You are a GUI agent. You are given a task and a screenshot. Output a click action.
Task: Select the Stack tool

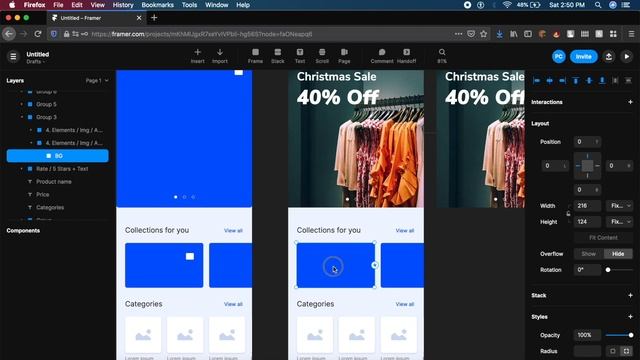pos(278,56)
